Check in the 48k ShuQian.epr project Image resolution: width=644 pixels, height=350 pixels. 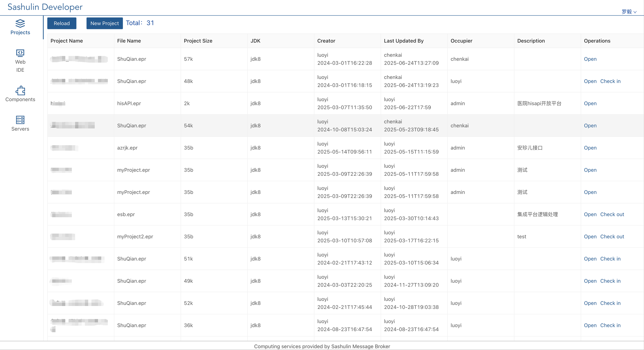coord(610,81)
